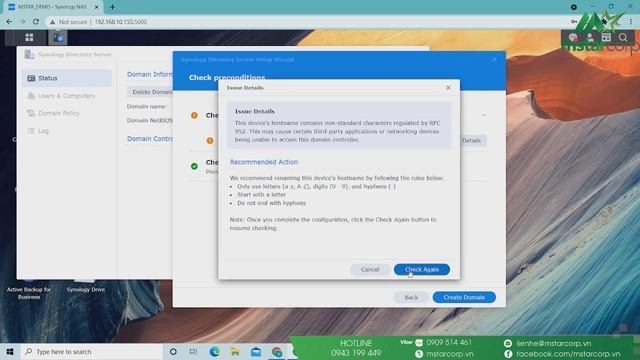Switch to Chrome on taskbar
Viewport: 640px width, 360px height.
click(277, 351)
